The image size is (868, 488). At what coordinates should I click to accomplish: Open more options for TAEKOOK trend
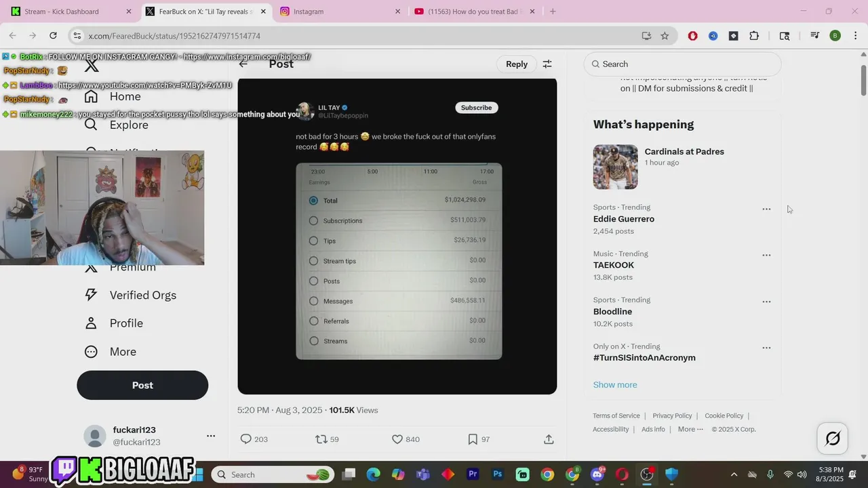pos(766,256)
